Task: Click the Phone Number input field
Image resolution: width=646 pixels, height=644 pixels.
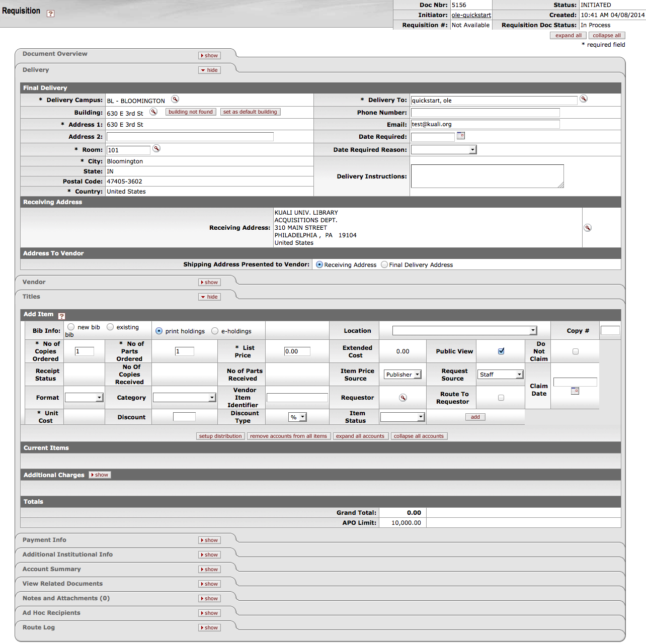Action: (486, 113)
